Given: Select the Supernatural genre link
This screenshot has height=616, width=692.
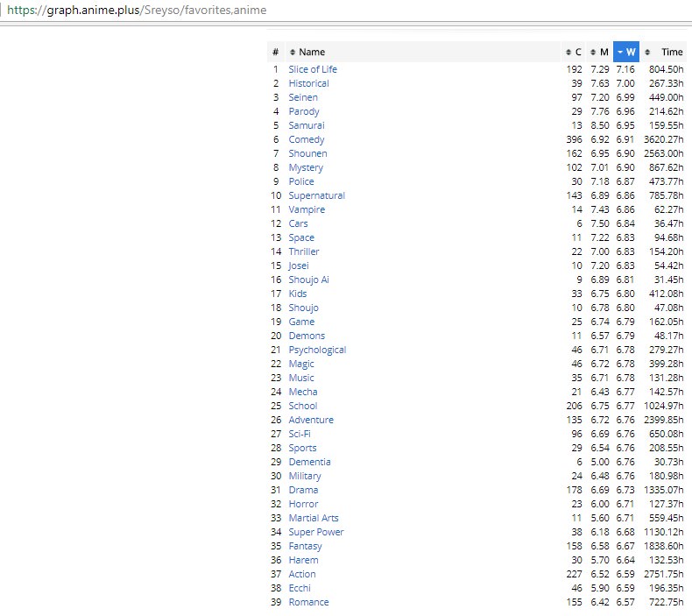Looking at the screenshot, I should pyautogui.click(x=316, y=195).
